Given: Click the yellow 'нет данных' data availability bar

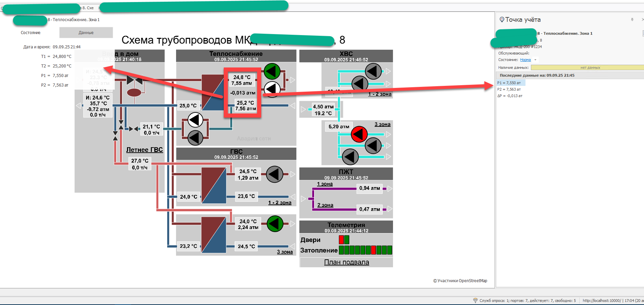Looking at the screenshot, I should click(x=590, y=67).
